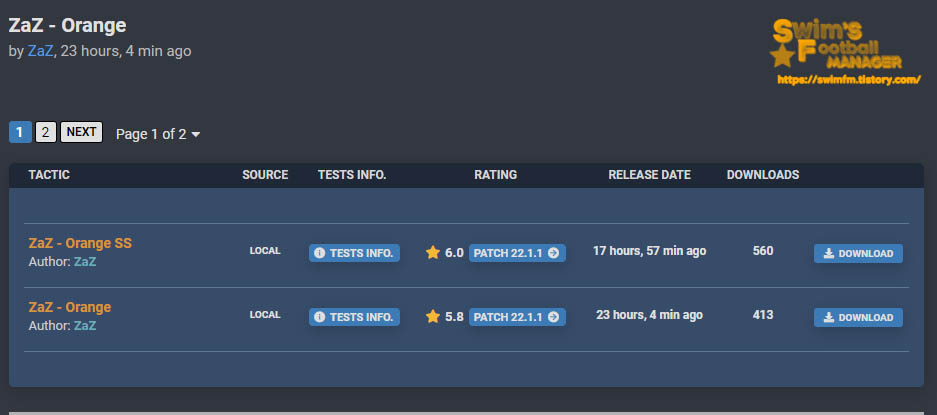Click the LOCAL source in Orange SS row
This screenshot has height=415, width=937.
pos(265,251)
